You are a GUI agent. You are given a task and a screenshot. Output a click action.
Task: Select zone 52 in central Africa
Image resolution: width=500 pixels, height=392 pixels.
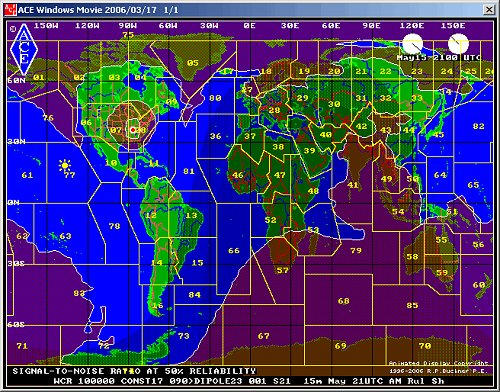point(270,220)
